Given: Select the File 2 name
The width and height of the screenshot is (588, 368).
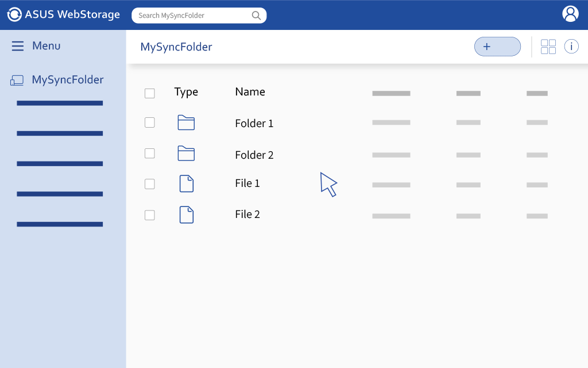Looking at the screenshot, I should click(x=247, y=214).
